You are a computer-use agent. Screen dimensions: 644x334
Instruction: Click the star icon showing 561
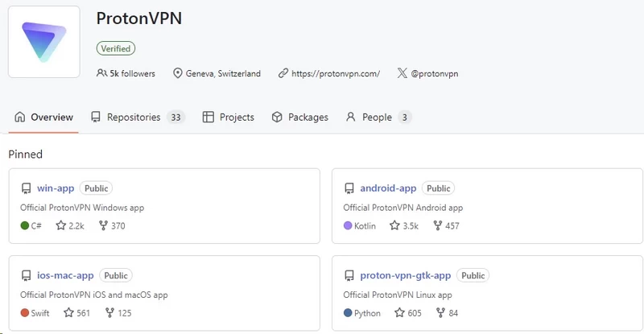(x=68, y=312)
